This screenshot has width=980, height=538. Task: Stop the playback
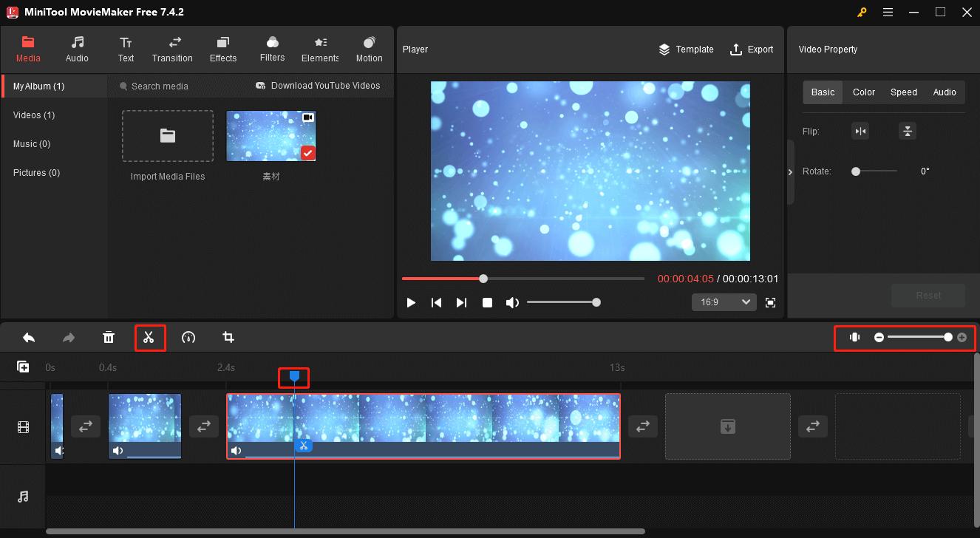[487, 302]
